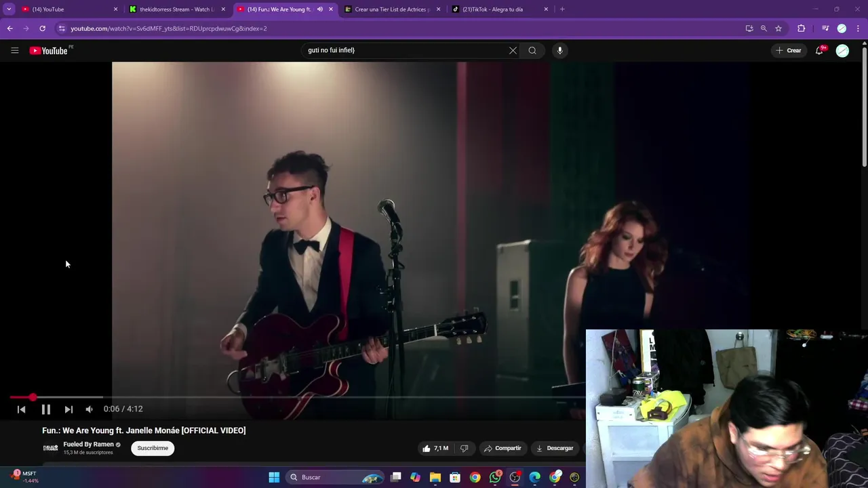
Task: Pause the playing video
Action: pyautogui.click(x=45, y=409)
